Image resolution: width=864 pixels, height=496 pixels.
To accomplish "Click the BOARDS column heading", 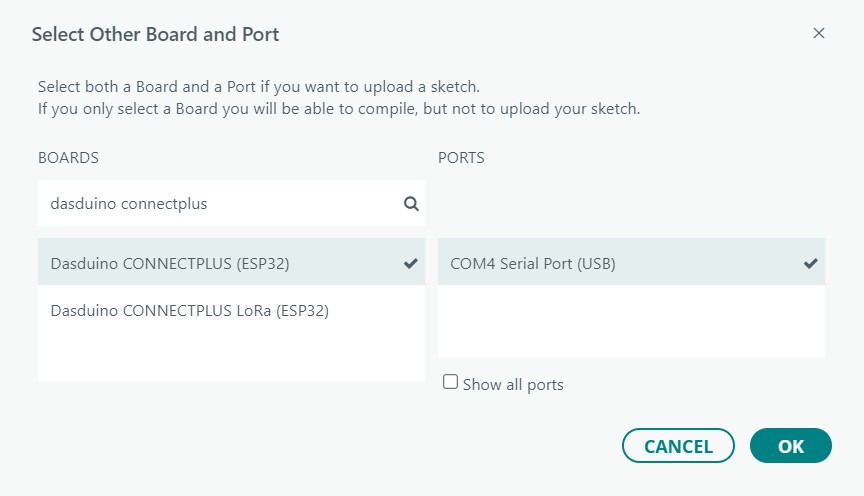I will pos(68,158).
